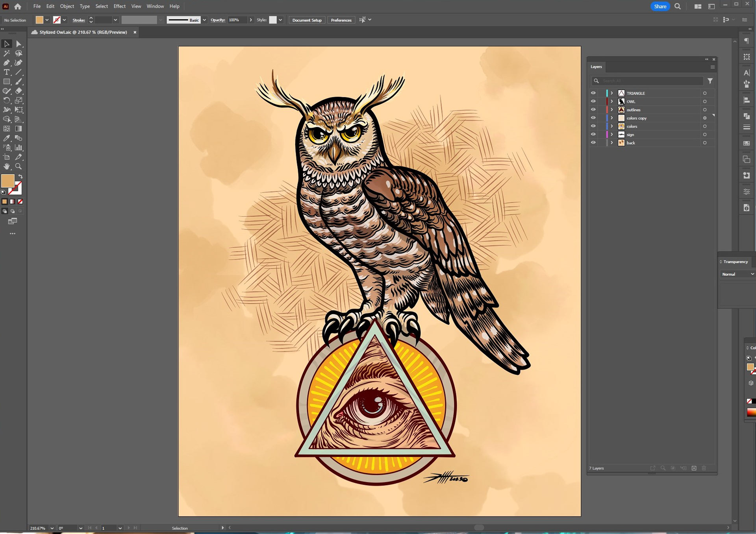Select the Hand tool
The image size is (756, 534).
(x=7, y=166)
